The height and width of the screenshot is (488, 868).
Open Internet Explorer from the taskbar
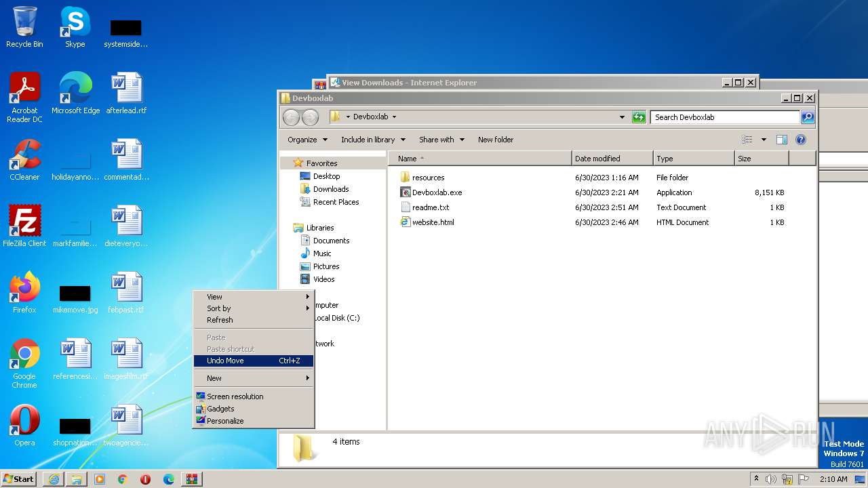(x=54, y=479)
